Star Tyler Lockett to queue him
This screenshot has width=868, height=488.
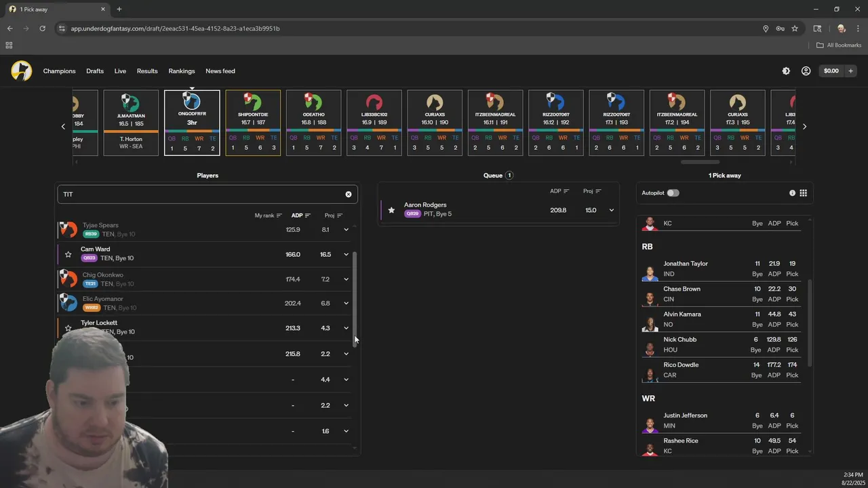68,328
